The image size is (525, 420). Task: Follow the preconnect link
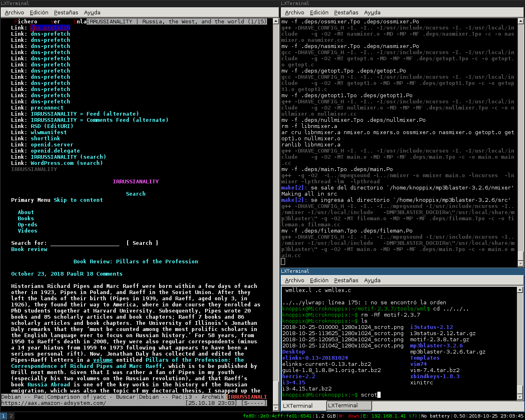click(47, 107)
